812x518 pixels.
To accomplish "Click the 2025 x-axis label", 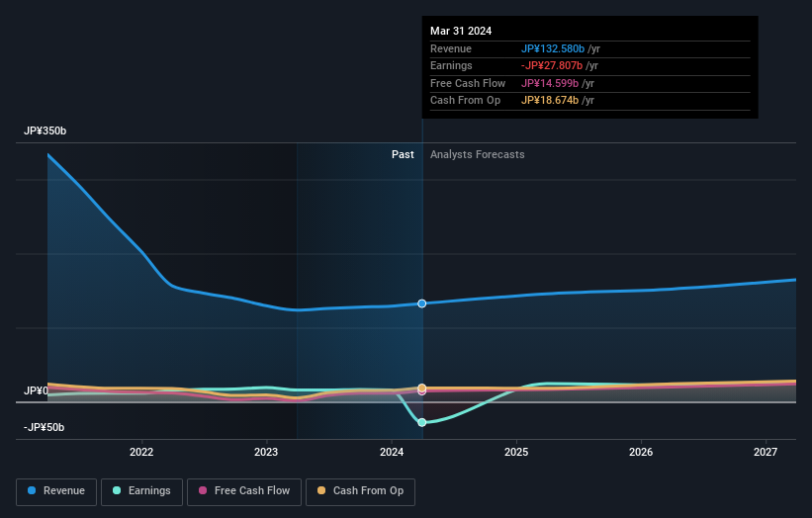I will pyautogui.click(x=516, y=452).
